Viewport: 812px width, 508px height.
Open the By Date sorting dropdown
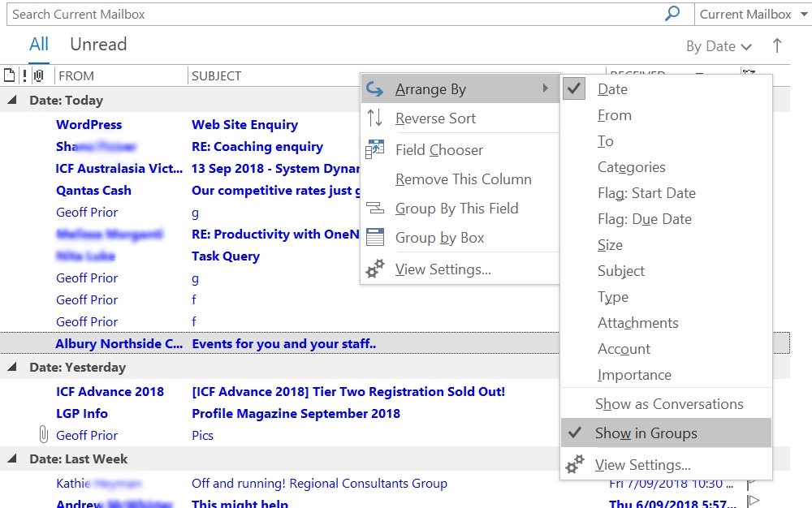tap(719, 46)
